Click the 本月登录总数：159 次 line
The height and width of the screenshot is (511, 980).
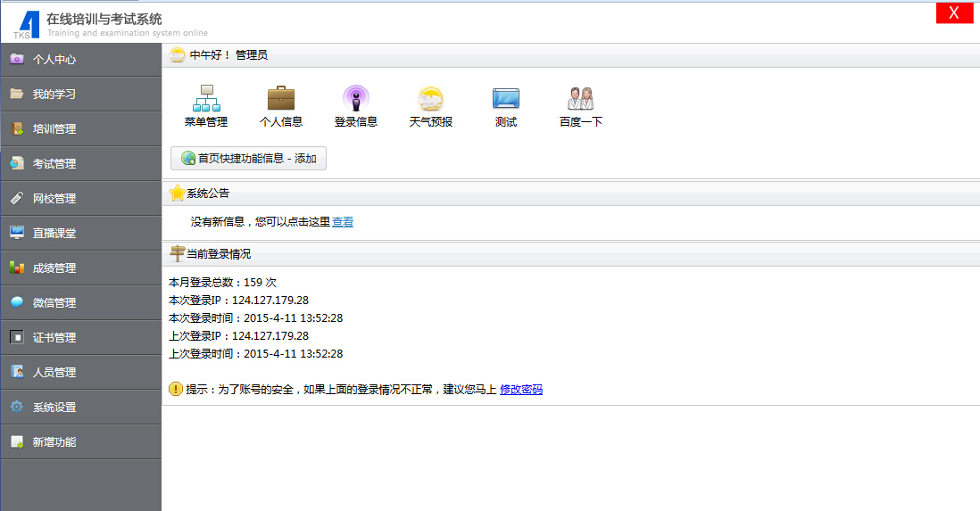click(x=222, y=283)
